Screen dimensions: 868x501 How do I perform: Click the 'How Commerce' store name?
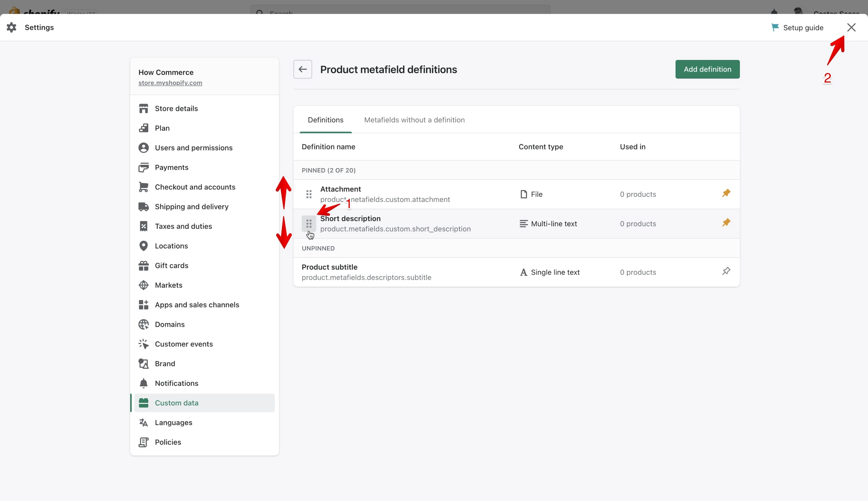pyautogui.click(x=166, y=72)
